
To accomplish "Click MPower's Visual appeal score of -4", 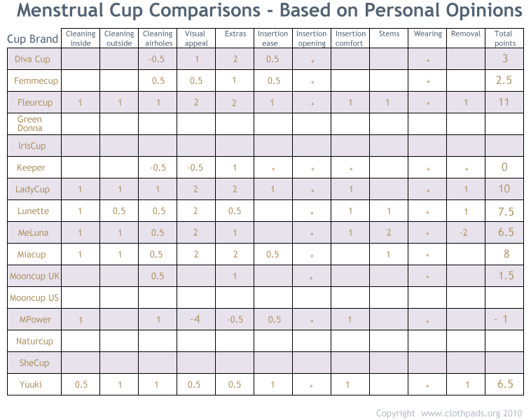I will pyautogui.click(x=196, y=320).
